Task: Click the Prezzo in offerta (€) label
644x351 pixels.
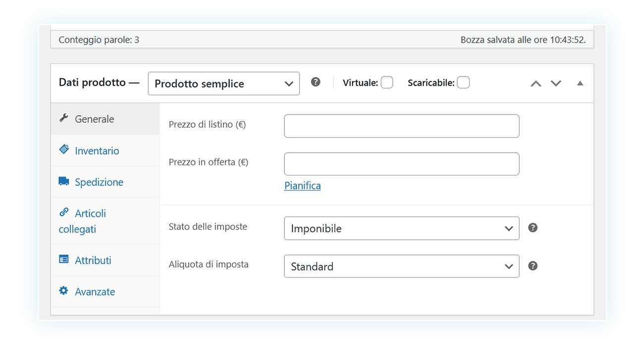Action: tap(209, 162)
